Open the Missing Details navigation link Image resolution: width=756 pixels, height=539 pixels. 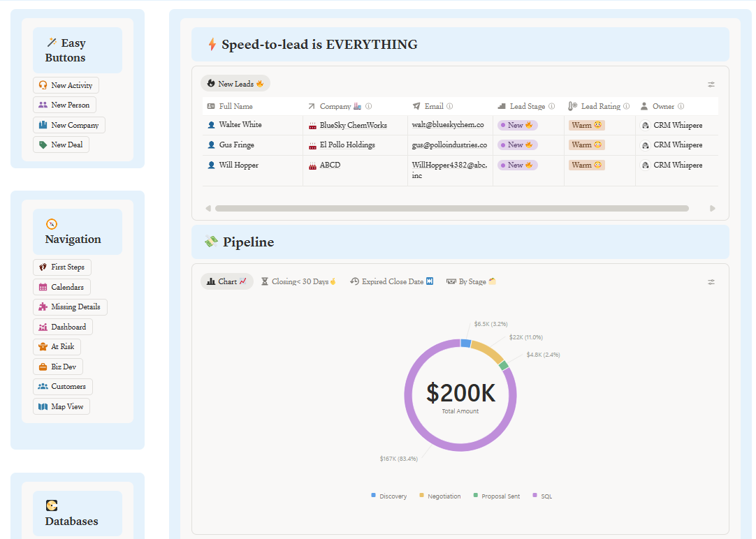point(70,307)
